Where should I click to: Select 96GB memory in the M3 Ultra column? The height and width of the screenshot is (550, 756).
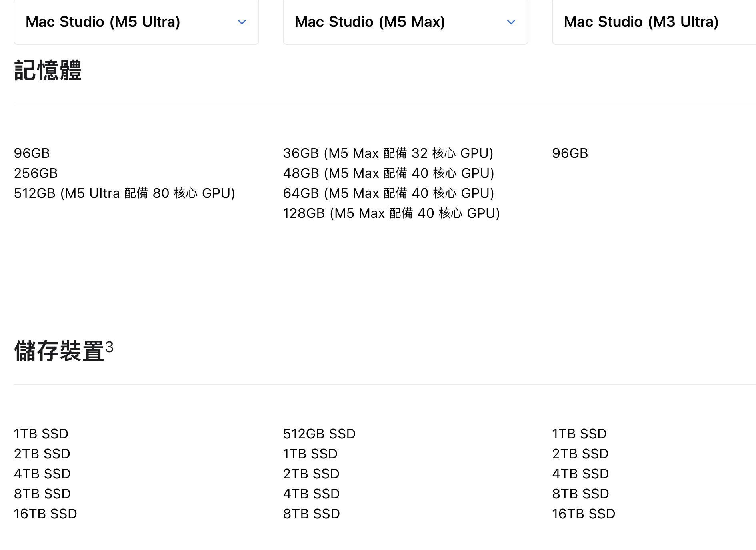570,153
